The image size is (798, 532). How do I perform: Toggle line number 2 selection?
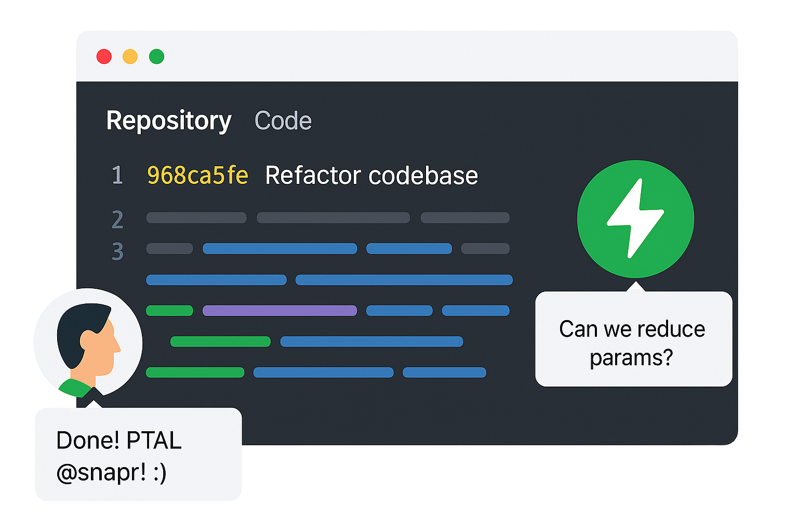click(x=117, y=220)
